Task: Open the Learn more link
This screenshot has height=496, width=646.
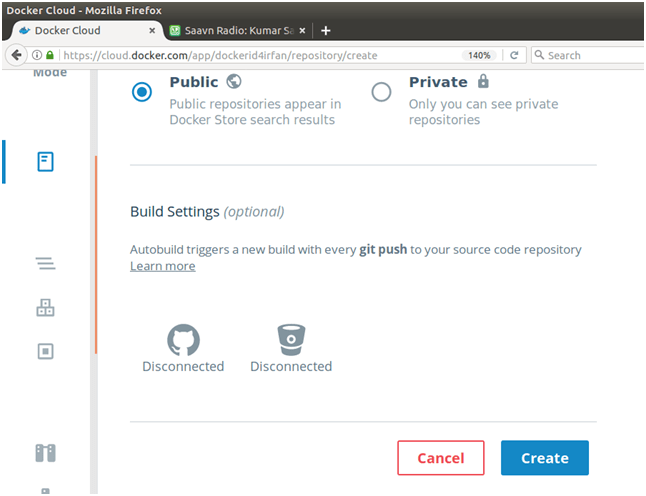Action: [163, 266]
